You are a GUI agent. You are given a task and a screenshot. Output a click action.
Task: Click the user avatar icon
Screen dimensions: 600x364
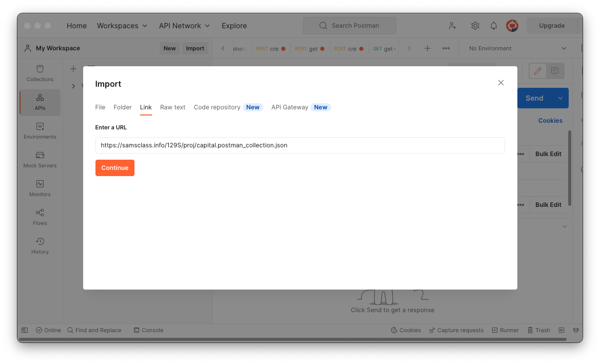click(x=512, y=26)
